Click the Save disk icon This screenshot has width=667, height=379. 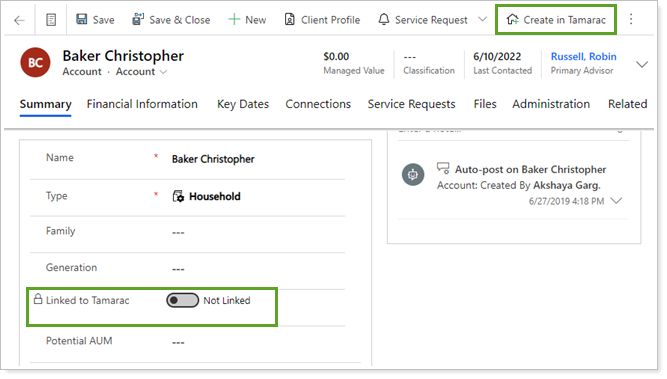(82, 19)
